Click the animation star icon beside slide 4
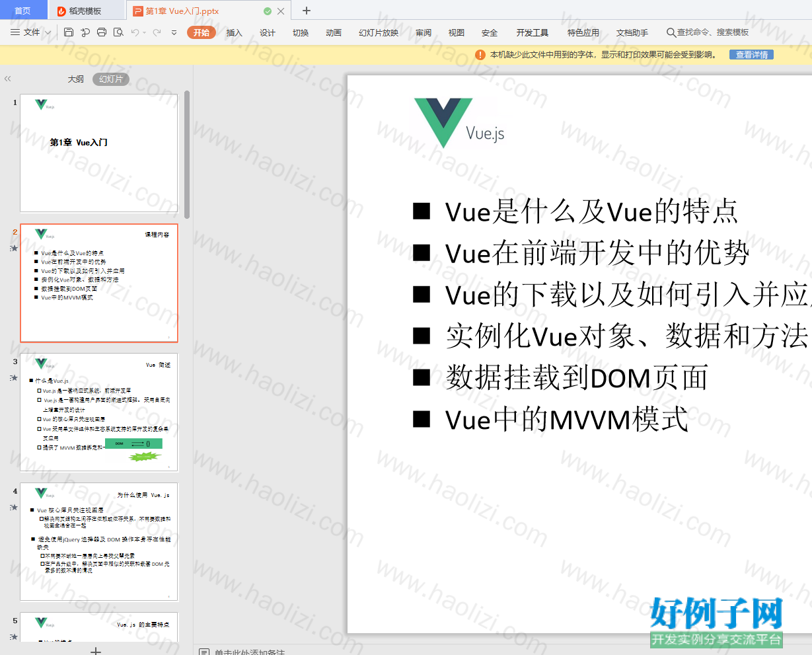Screen dimensions: 812x655 point(13,508)
